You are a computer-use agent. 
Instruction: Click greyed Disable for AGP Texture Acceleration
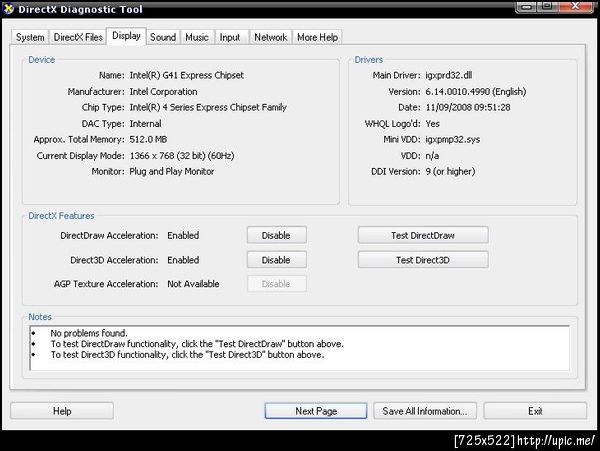click(x=276, y=284)
